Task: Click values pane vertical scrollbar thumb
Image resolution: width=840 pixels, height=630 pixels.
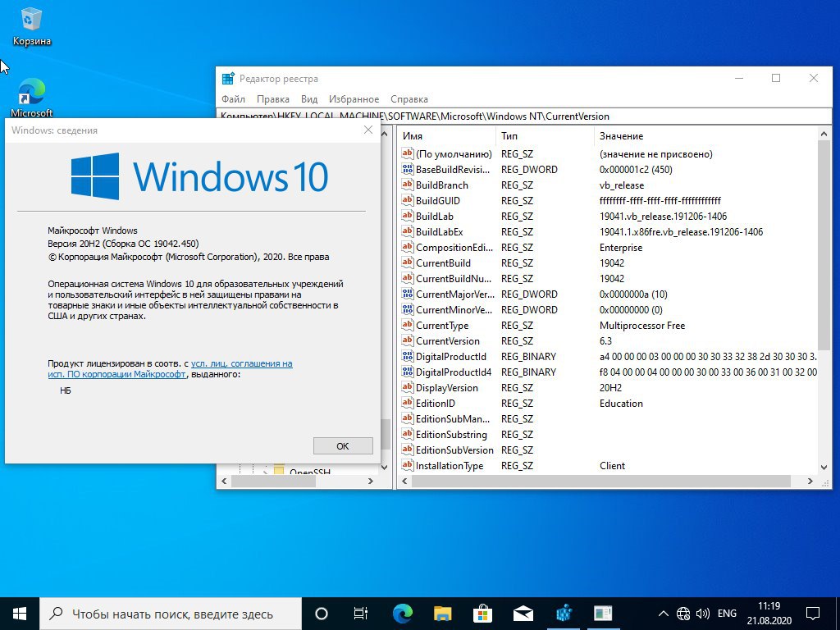Action: coord(824,247)
